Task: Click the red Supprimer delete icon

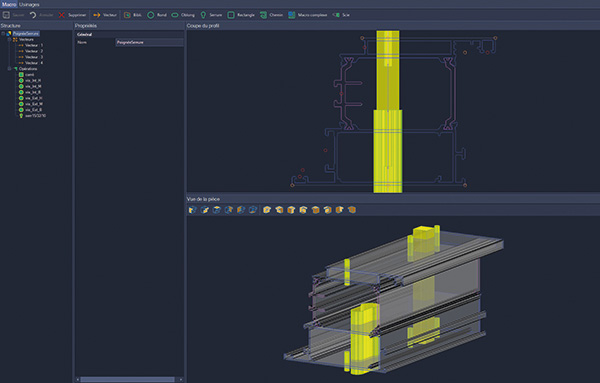Action: [x=62, y=15]
